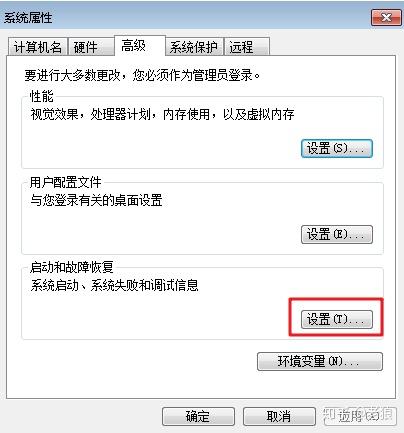The image size is (404, 433).
Task: Select the 高级 tab
Action: point(140,45)
